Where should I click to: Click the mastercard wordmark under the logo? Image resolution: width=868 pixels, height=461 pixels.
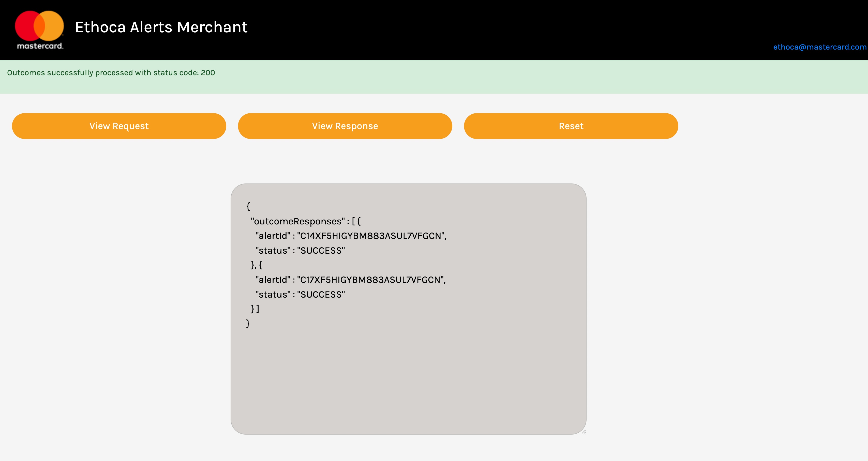40,46
